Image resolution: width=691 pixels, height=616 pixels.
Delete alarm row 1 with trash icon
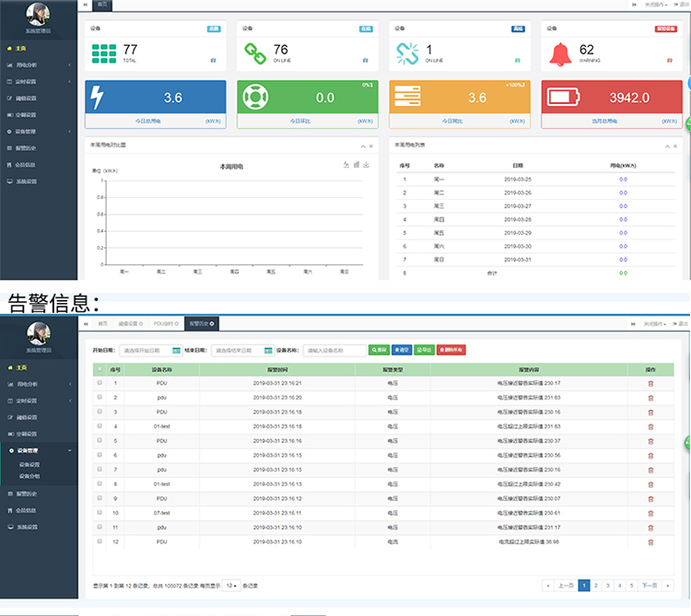(650, 384)
